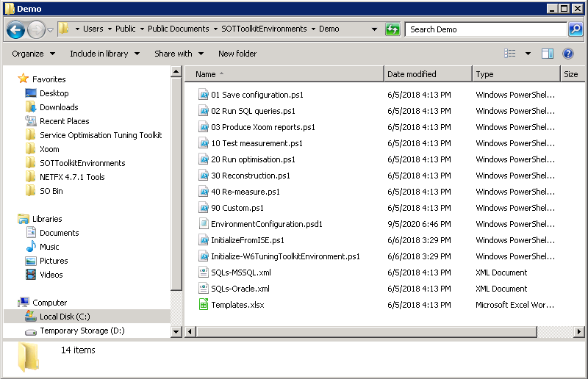Open Temporary Storage (D:)

tap(82, 331)
